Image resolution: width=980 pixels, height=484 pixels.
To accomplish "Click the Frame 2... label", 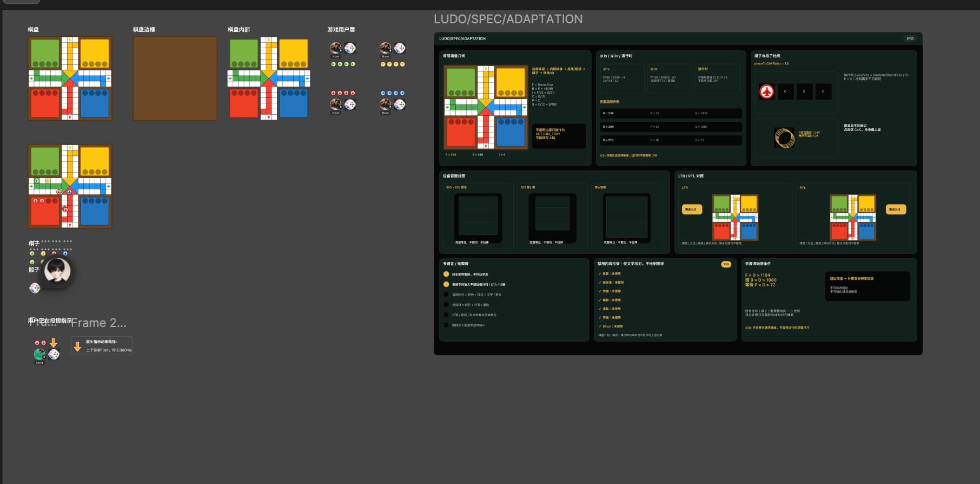I will coord(98,323).
